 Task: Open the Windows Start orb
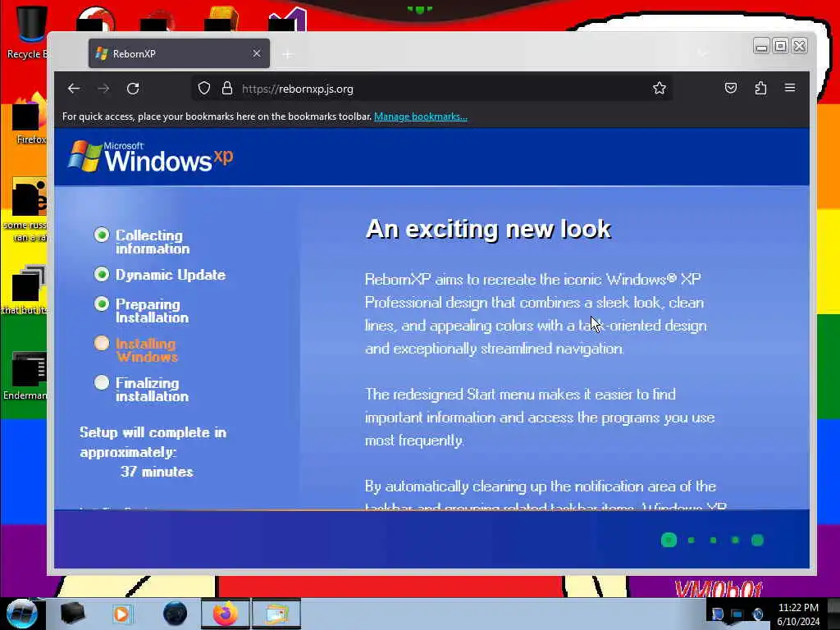[21, 614]
